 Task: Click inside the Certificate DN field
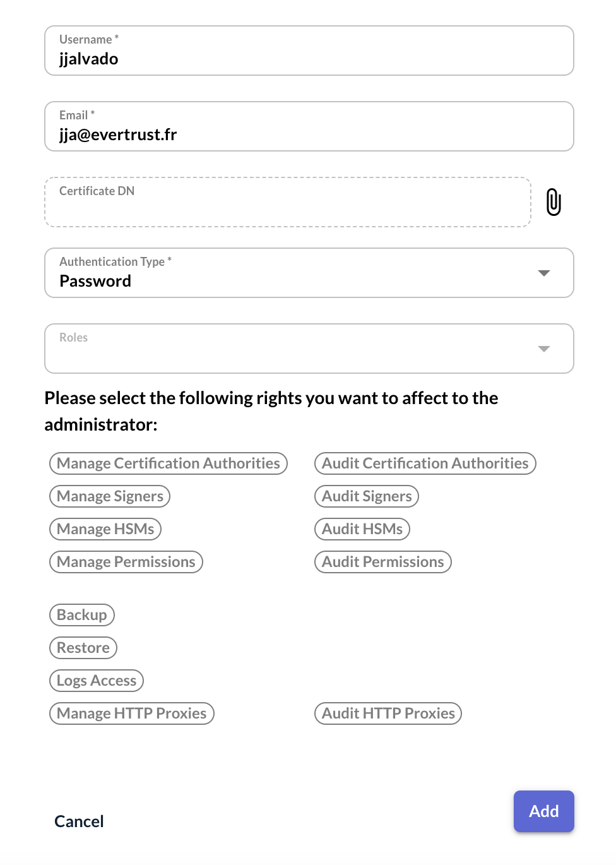(x=287, y=202)
